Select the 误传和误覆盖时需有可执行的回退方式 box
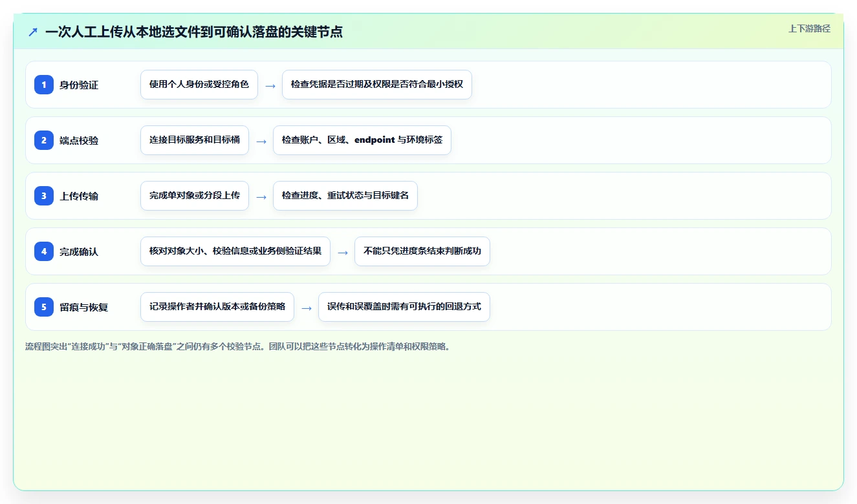The width and height of the screenshot is (857, 504). pyautogui.click(x=404, y=307)
